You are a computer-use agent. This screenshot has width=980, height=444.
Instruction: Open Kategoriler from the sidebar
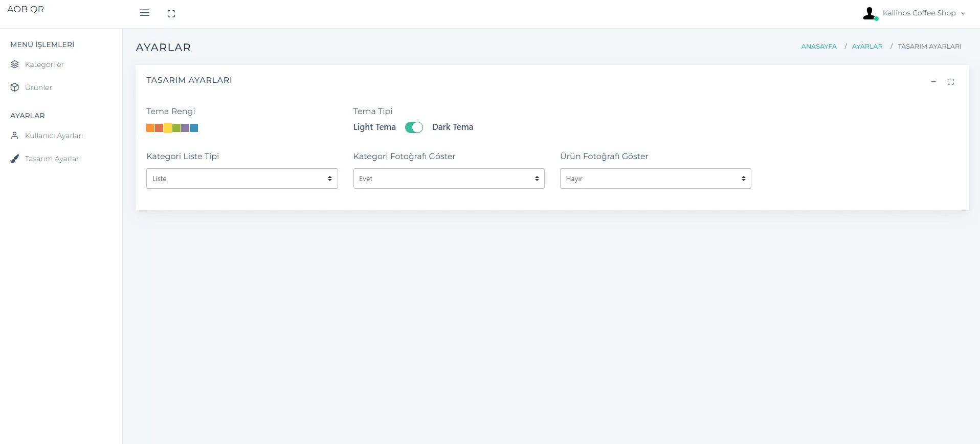tap(44, 64)
